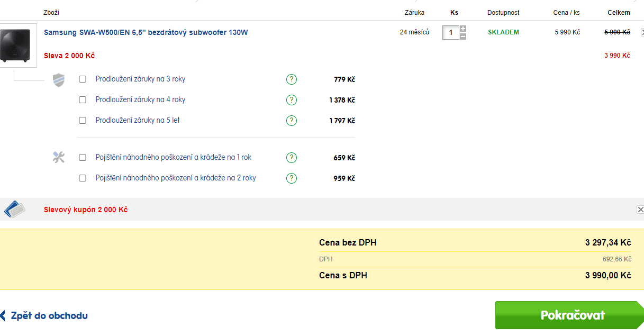Viewport: 644px width, 336px height.
Task: Click the crossed-out 5 990 Kč total
Action: 617,32
